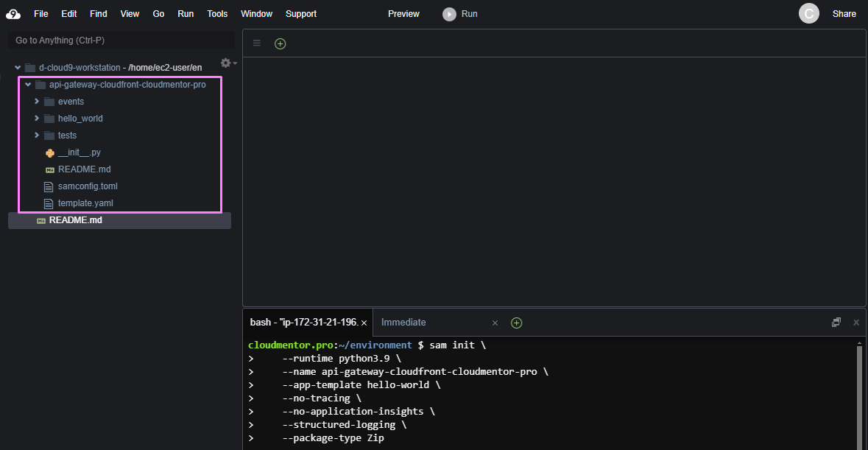This screenshot has height=450, width=868.
Task: Maximize the terminal panel icon
Action: (x=836, y=323)
